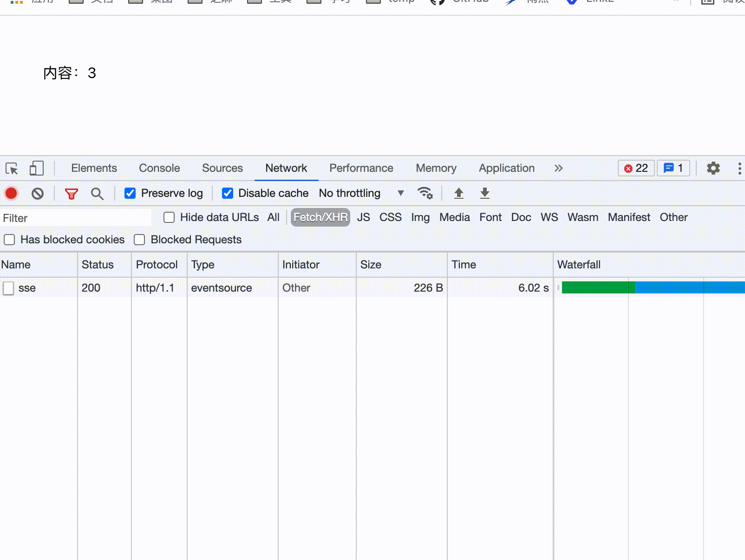This screenshot has width=745, height=560.
Task: Click the sse waterfall timing bar
Action: [653, 288]
